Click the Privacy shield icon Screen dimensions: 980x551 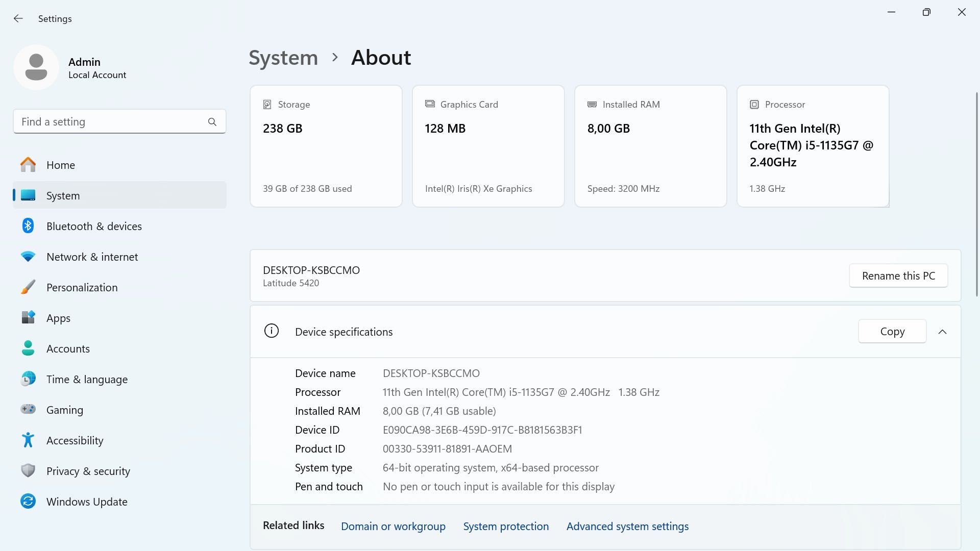[x=28, y=470]
